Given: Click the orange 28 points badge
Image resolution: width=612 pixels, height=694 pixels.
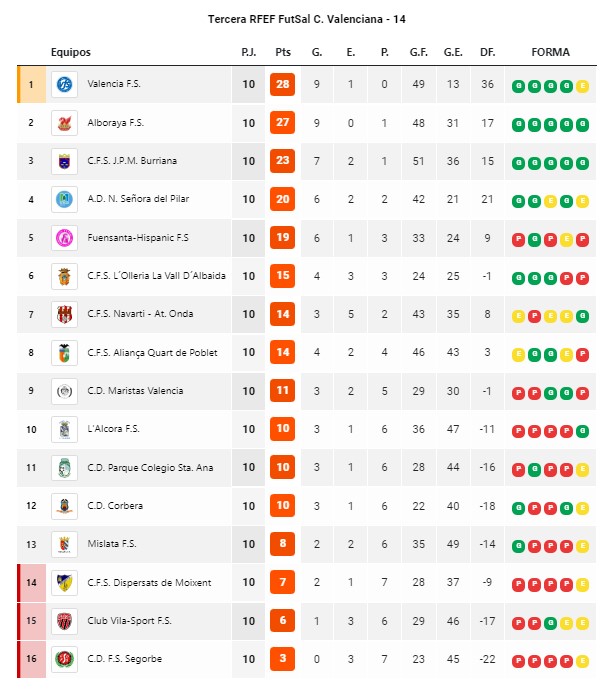Looking at the screenshot, I should 282,84.
